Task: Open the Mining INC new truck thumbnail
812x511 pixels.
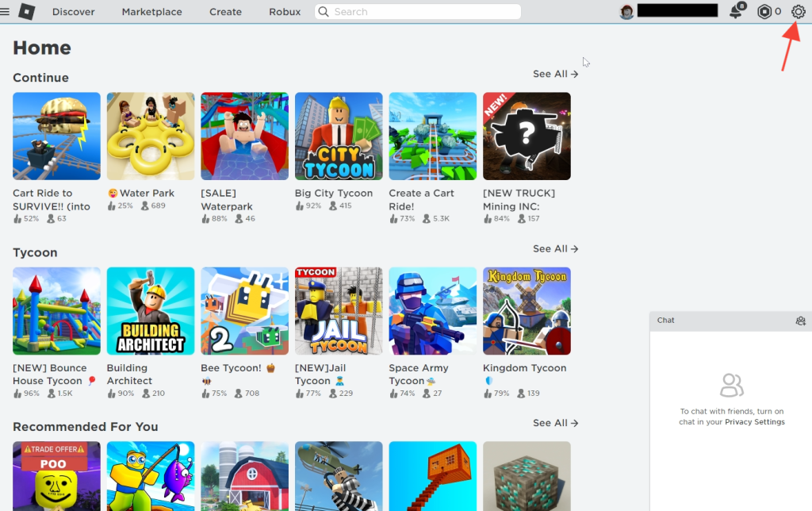Action: 527,136
